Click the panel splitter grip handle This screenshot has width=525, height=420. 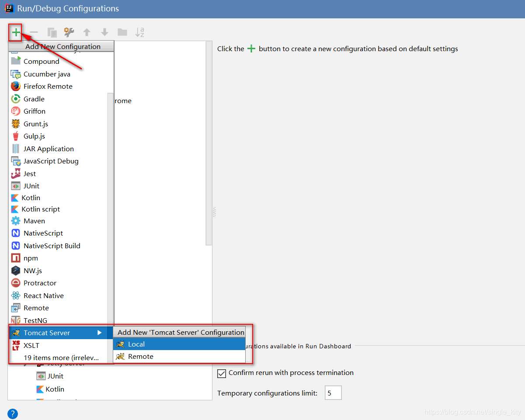214,212
